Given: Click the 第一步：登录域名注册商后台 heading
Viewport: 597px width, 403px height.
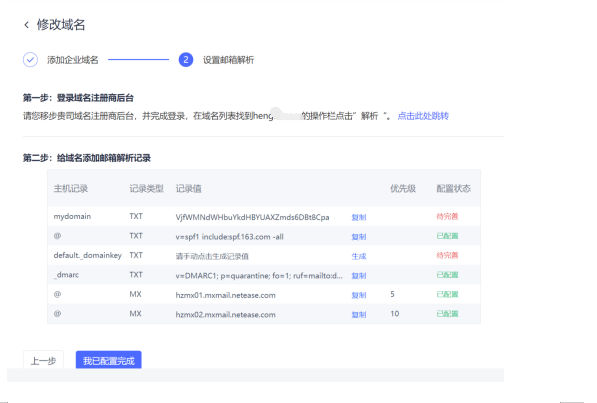Looking at the screenshot, I should point(78,98).
